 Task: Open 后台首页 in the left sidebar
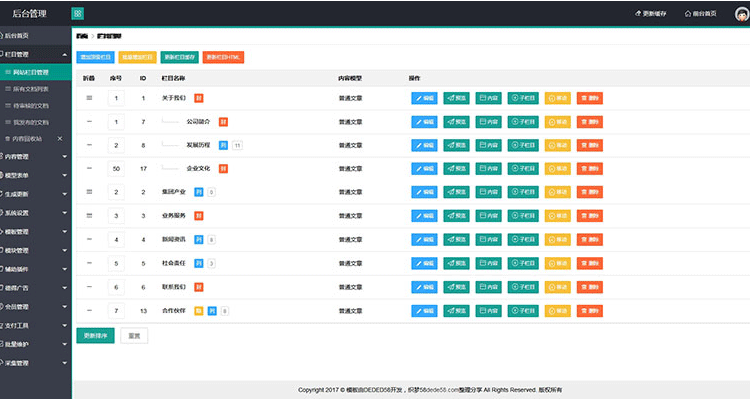point(36,36)
